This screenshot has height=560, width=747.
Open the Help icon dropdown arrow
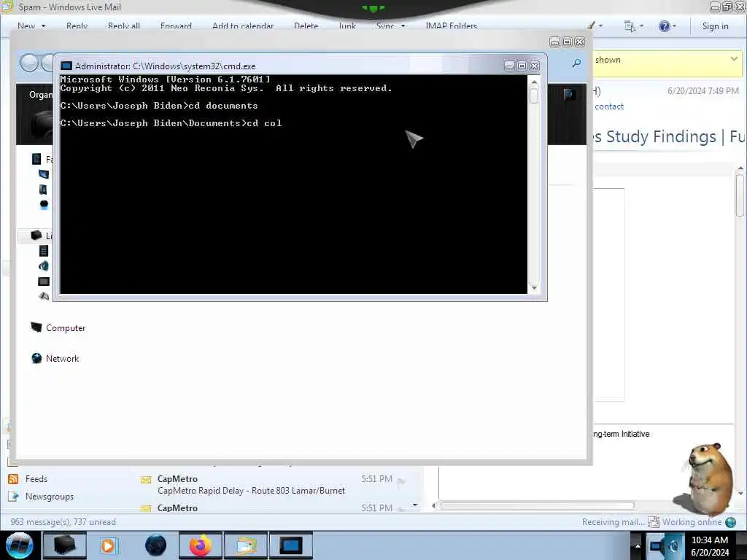(674, 26)
